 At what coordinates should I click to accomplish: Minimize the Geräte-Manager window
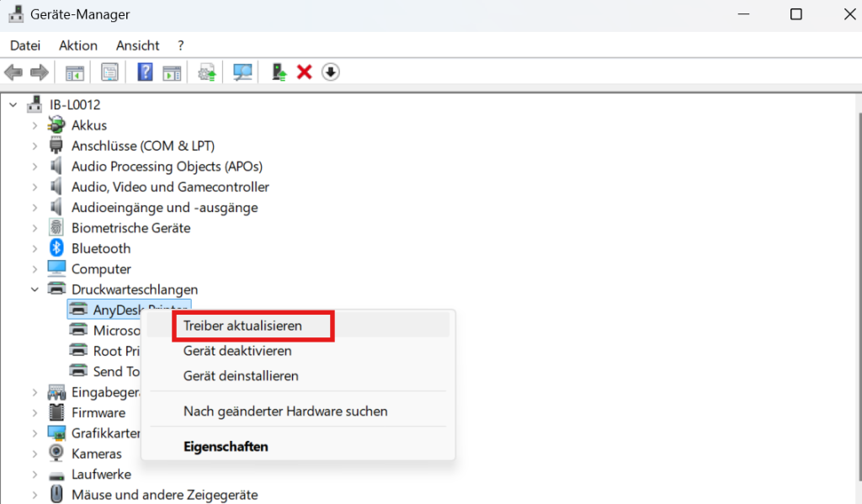point(744,14)
